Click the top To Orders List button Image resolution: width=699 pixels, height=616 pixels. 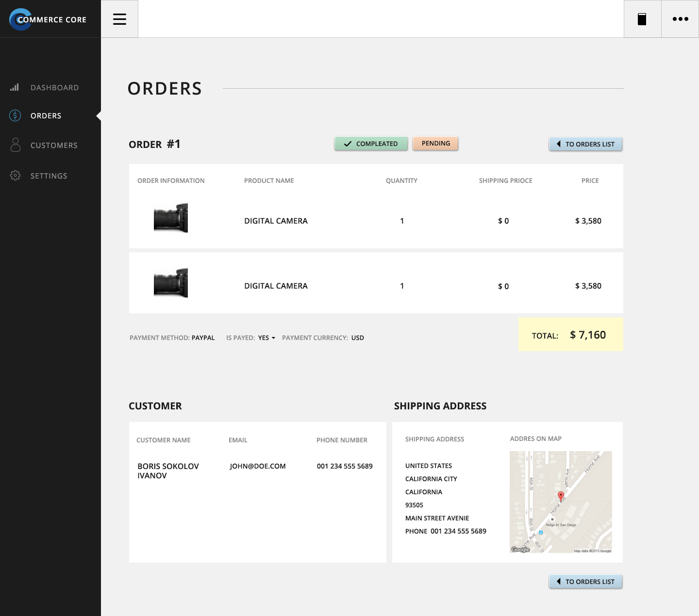coord(585,144)
